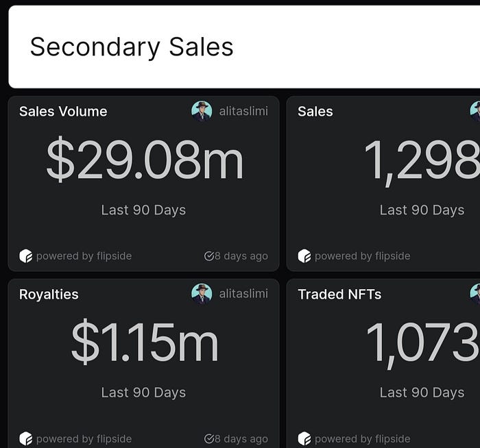Click "powered by flipside" under Sales Volume
The width and height of the screenshot is (480, 448).
click(x=84, y=256)
